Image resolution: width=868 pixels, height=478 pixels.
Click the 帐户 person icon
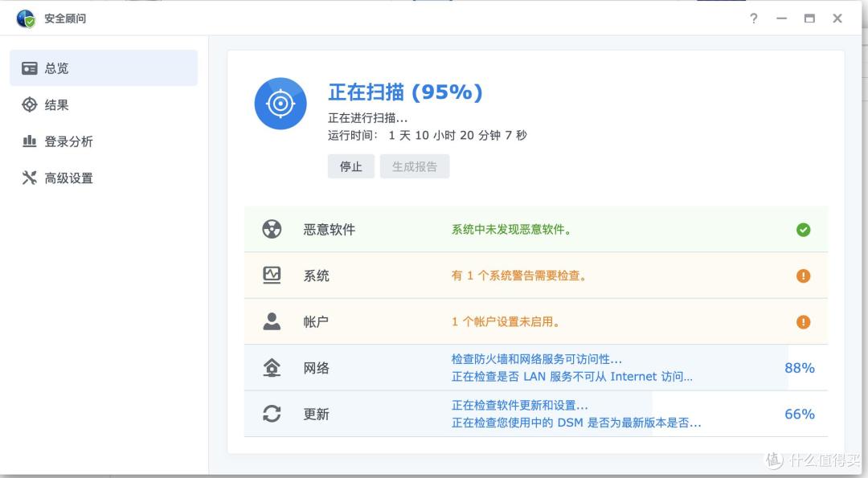click(x=272, y=321)
